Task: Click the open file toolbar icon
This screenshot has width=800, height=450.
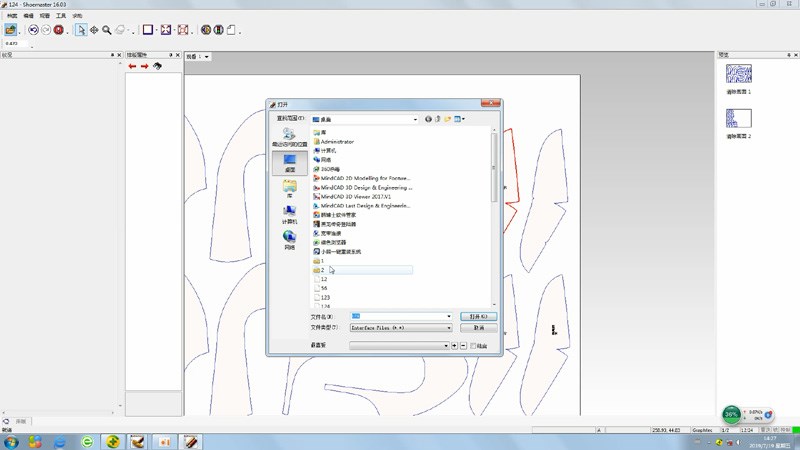Action: tap(11, 30)
